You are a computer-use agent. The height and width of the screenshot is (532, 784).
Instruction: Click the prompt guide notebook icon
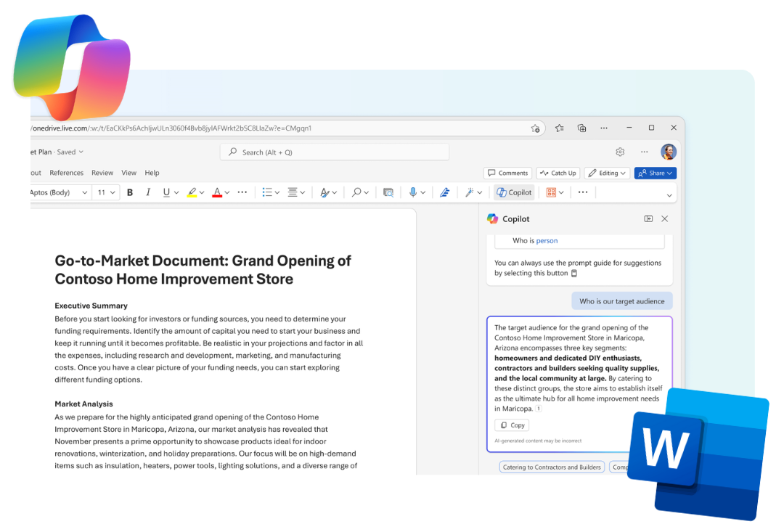click(x=574, y=273)
